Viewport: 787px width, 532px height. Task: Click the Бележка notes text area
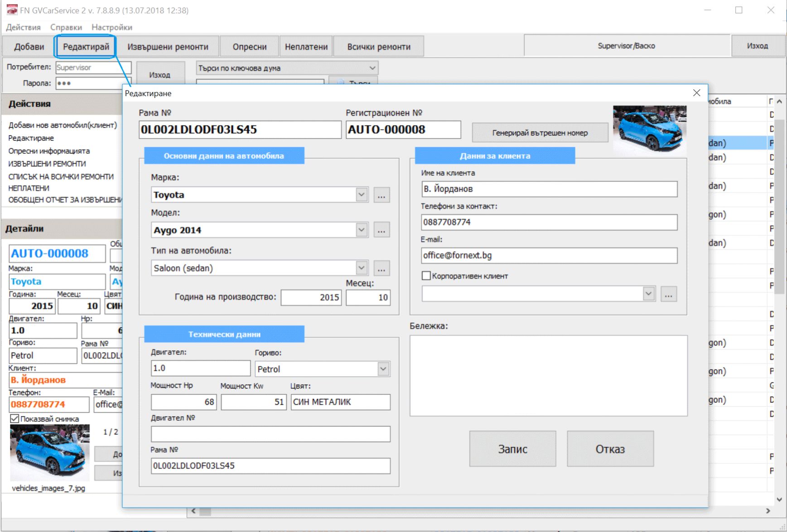click(549, 376)
